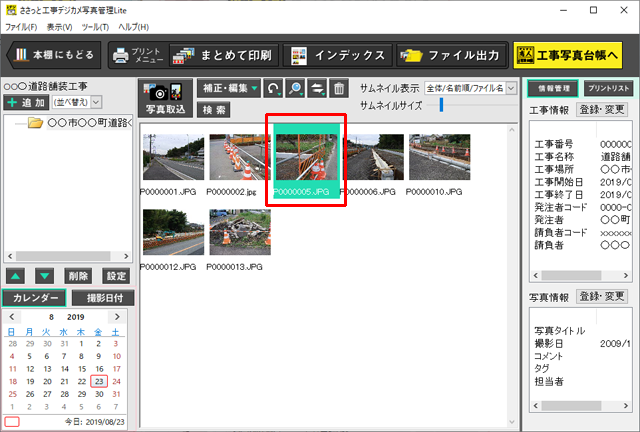Click the trash delete icon
Viewport: 640px width, 432px height.
pos(339,88)
